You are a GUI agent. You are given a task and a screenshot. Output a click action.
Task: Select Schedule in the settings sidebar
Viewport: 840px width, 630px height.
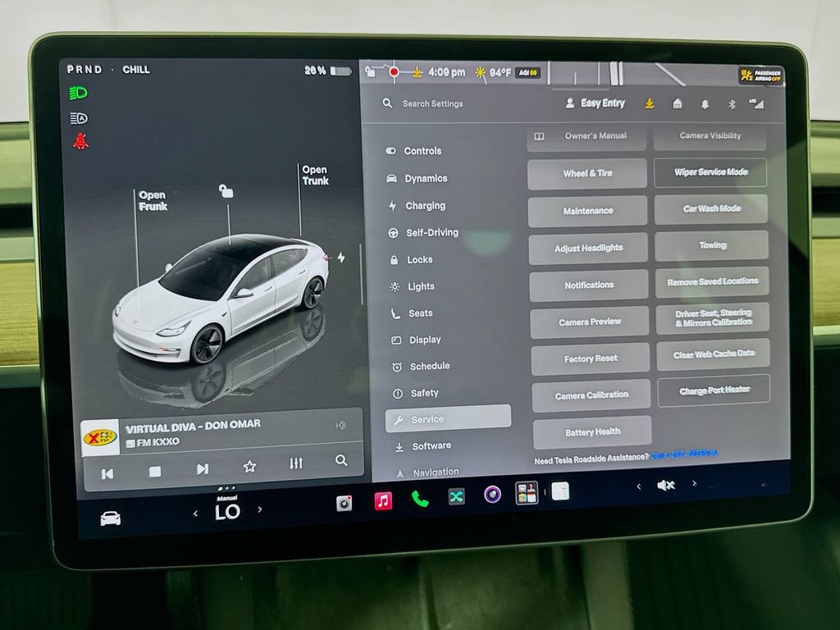coord(421,367)
